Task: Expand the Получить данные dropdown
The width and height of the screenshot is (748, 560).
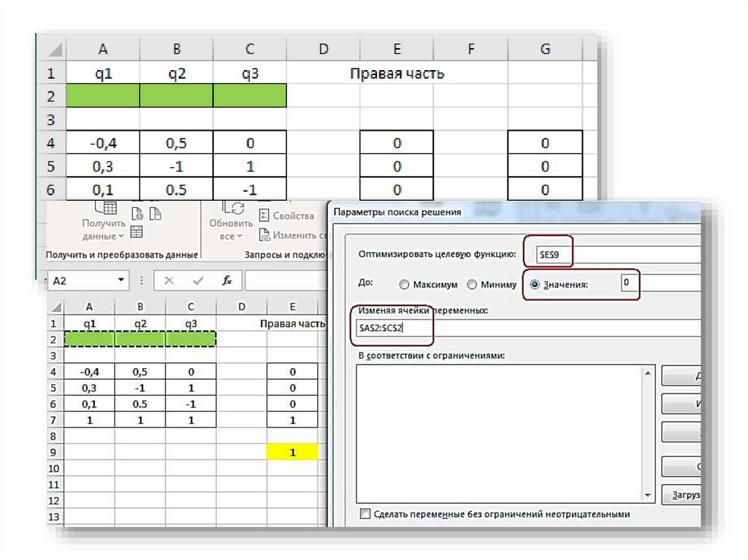Action: 121,236
